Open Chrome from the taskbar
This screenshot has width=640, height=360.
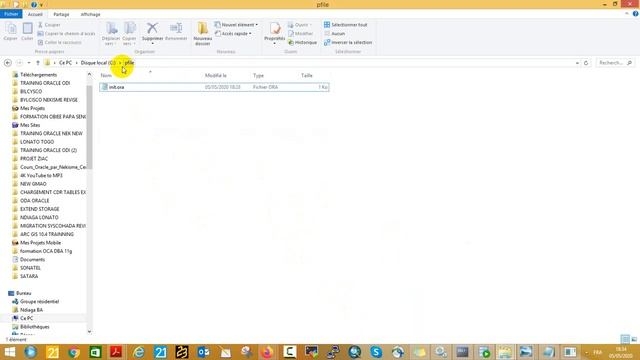(74, 352)
